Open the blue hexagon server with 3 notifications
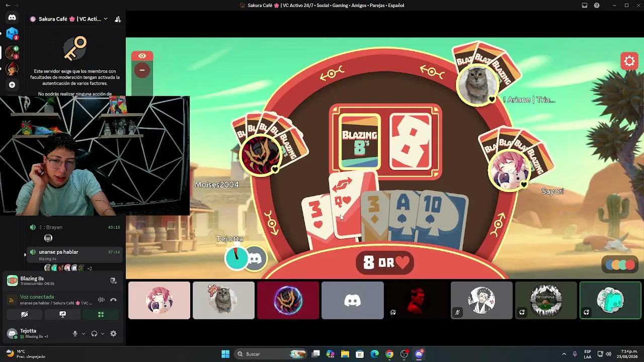This screenshot has height=362, width=644. point(12,34)
